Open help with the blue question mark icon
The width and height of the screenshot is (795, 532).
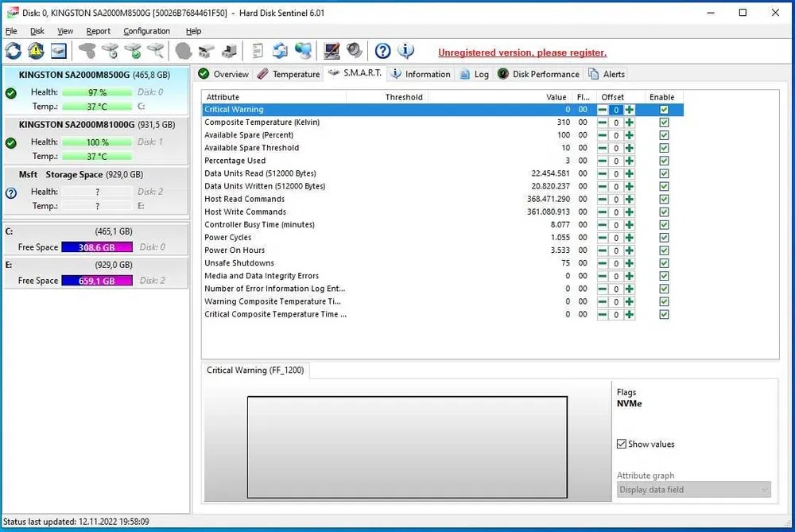coord(383,51)
